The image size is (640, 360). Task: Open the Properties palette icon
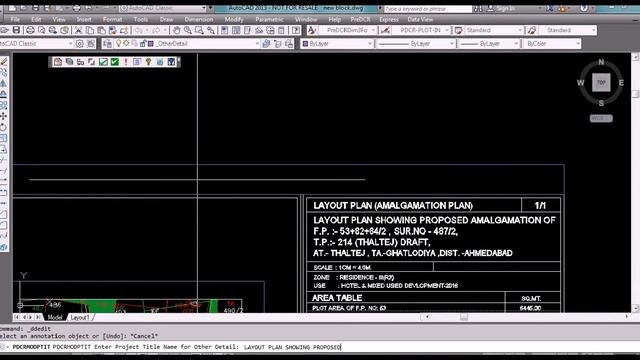224,30
